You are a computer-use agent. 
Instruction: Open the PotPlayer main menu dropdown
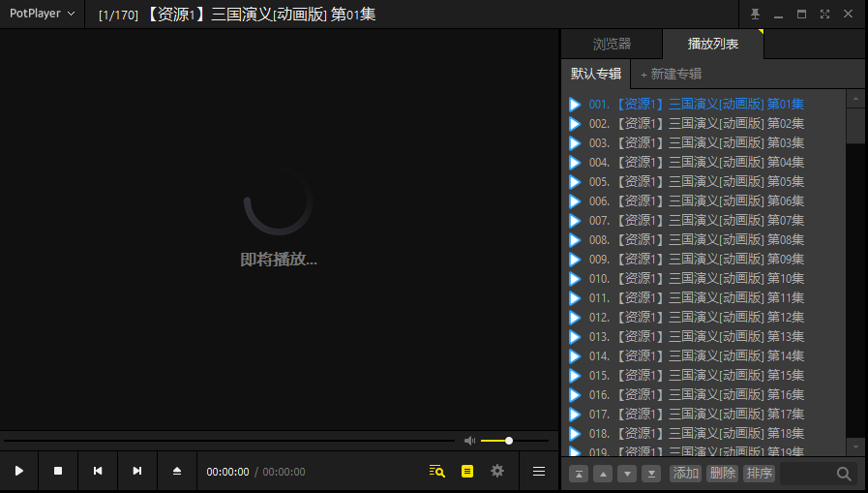pos(42,14)
